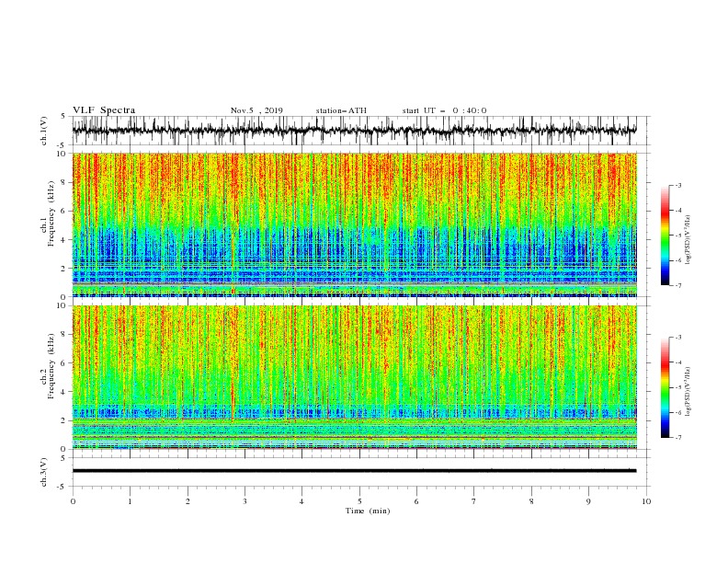This screenshot has height=563, width=728.
Task: Click the ch.3(V) axis label
Action: click(x=44, y=472)
